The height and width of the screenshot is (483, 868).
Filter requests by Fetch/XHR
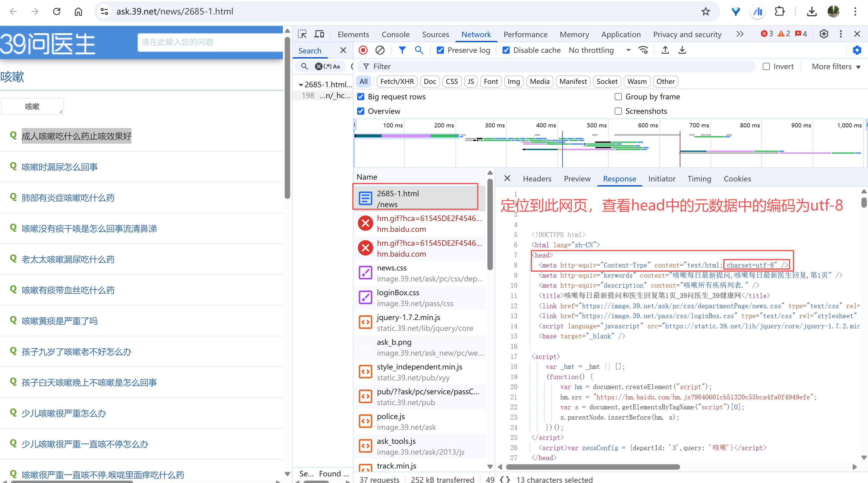coord(397,81)
